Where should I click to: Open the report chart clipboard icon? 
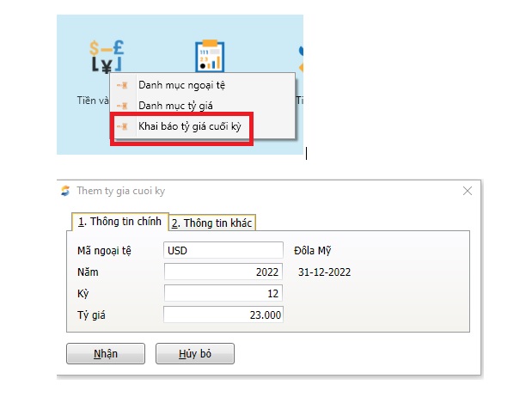pyautogui.click(x=207, y=55)
